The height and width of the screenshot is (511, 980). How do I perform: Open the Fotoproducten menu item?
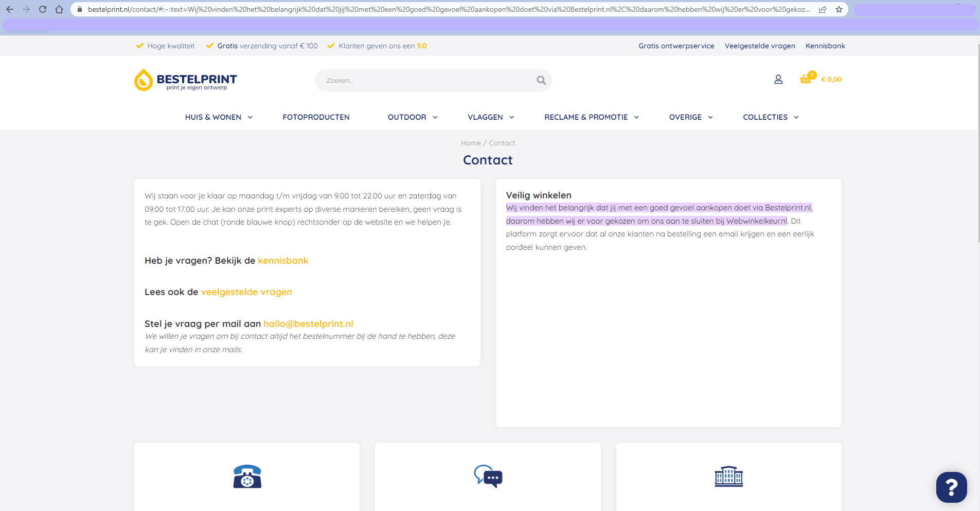pos(316,117)
